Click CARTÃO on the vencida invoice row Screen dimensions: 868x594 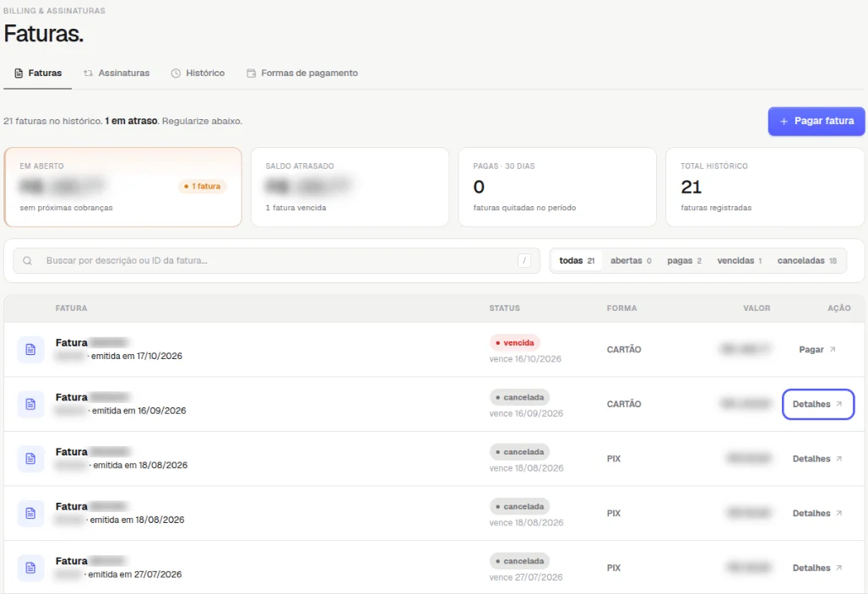tap(624, 350)
